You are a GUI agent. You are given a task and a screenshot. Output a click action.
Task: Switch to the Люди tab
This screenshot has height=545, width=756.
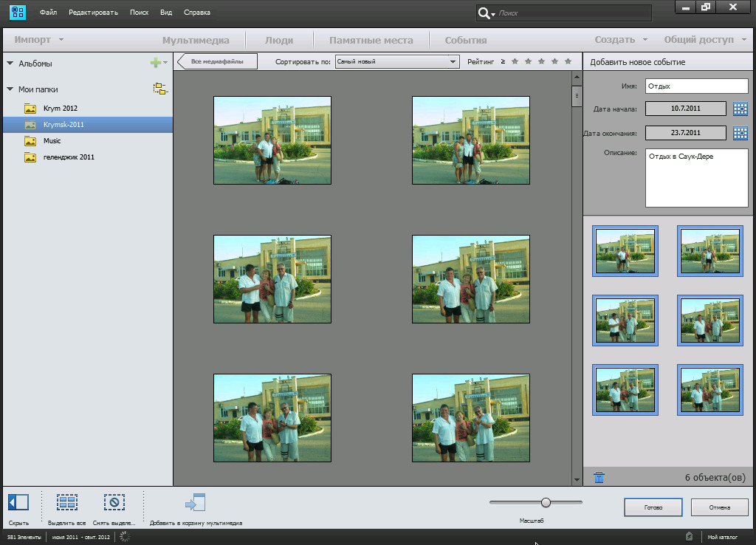(279, 40)
